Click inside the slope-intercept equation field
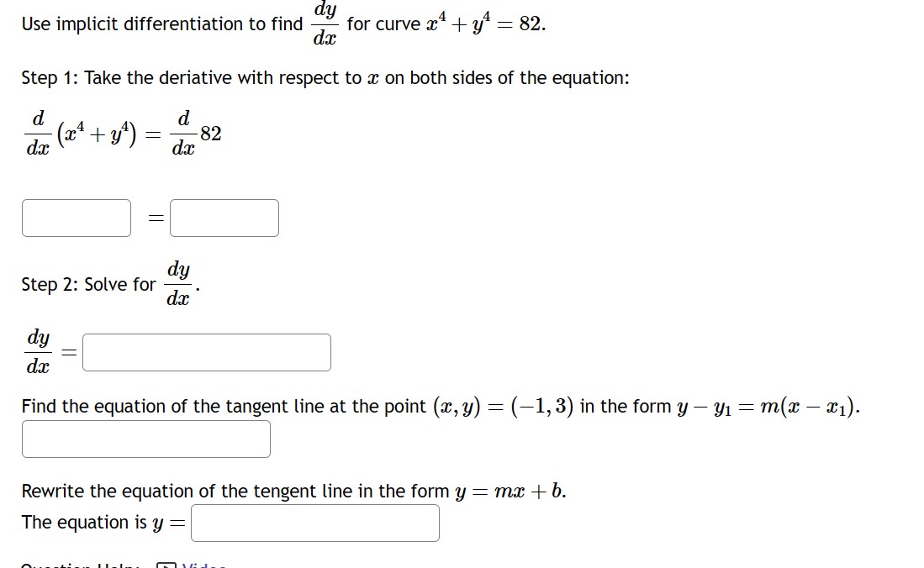The width and height of the screenshot is (924, 568). [x=315, y=523]
